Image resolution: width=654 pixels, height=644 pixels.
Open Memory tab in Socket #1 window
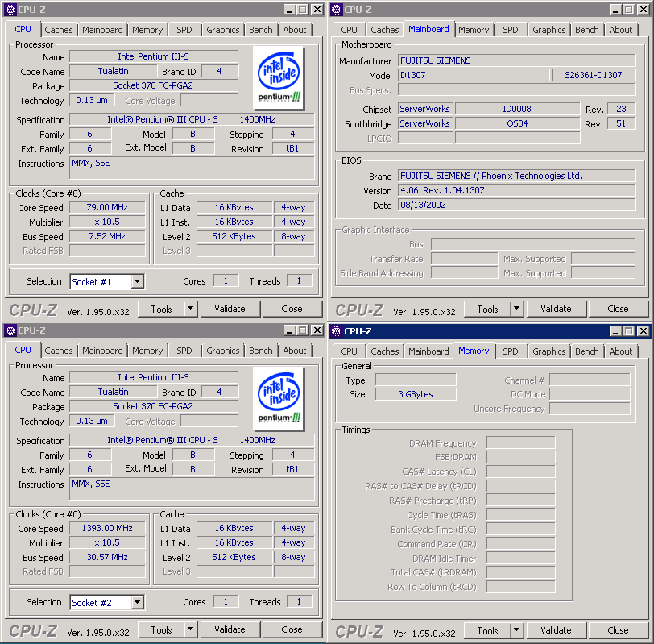(x=147, y=30)
